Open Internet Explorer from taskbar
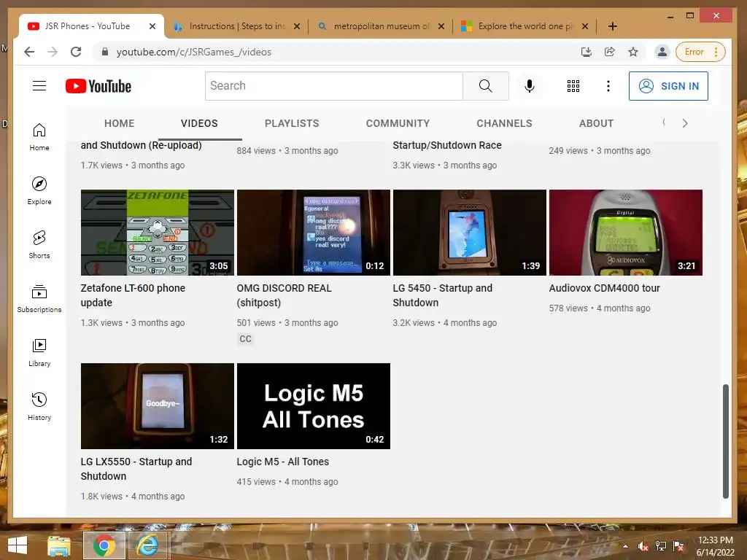The image size is (747, 560). 147,545
